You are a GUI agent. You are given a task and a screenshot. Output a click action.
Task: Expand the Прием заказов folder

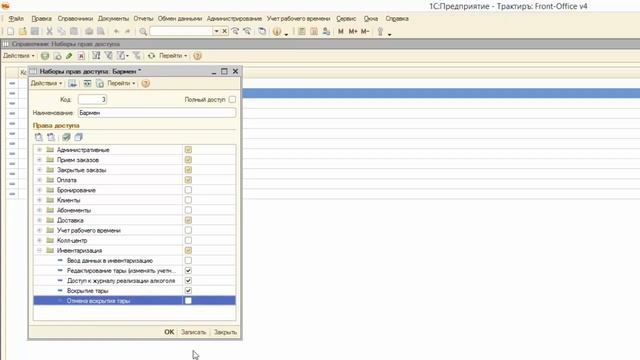(40, 160)
